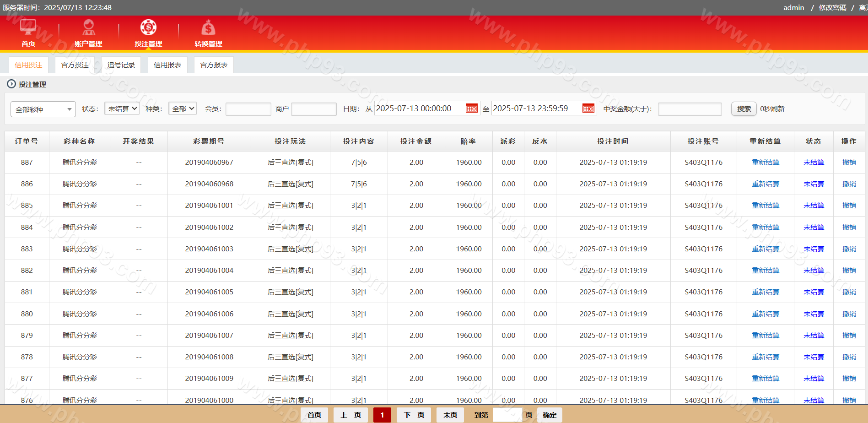Click the 搜索 search button

click(744, 109)
